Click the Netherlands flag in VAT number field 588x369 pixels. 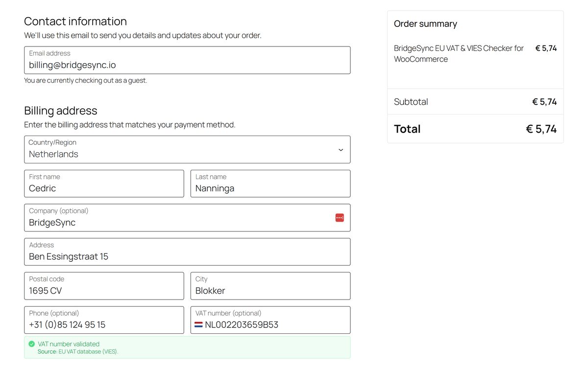click(x=198, y=325)
